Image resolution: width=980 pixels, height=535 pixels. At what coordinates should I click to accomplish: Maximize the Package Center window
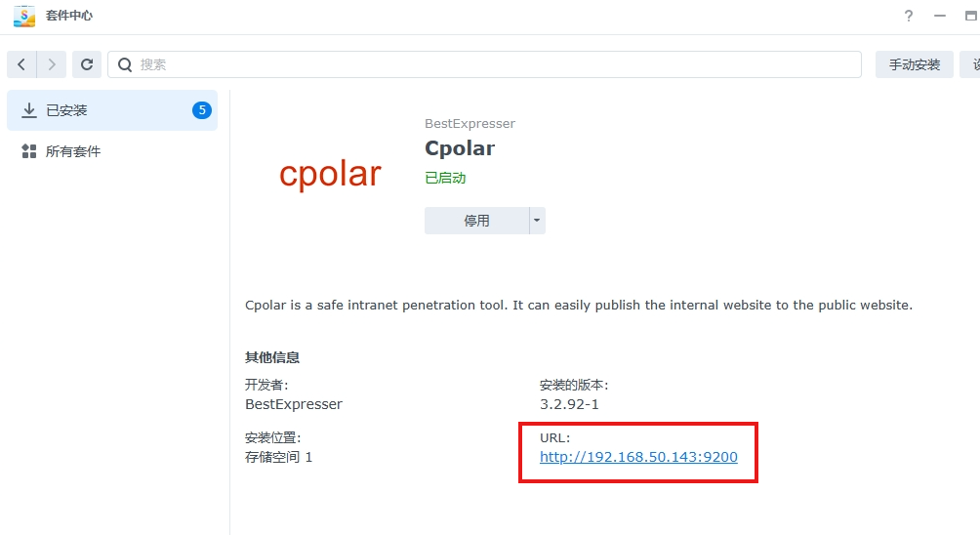point(970,17)
